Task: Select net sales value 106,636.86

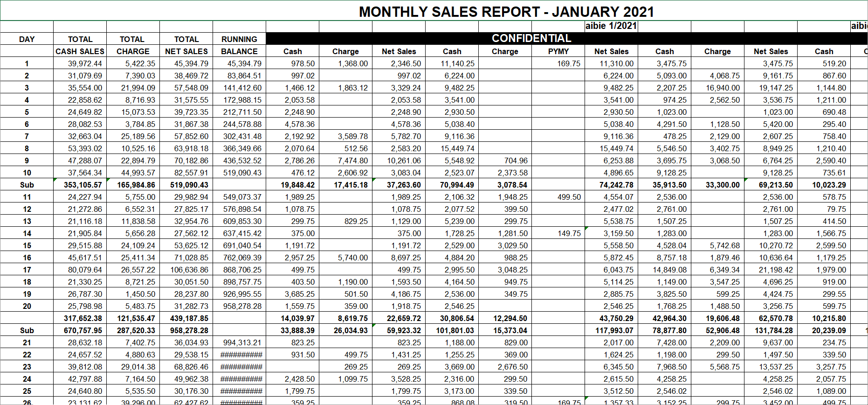Action: [x=186, y=270]
